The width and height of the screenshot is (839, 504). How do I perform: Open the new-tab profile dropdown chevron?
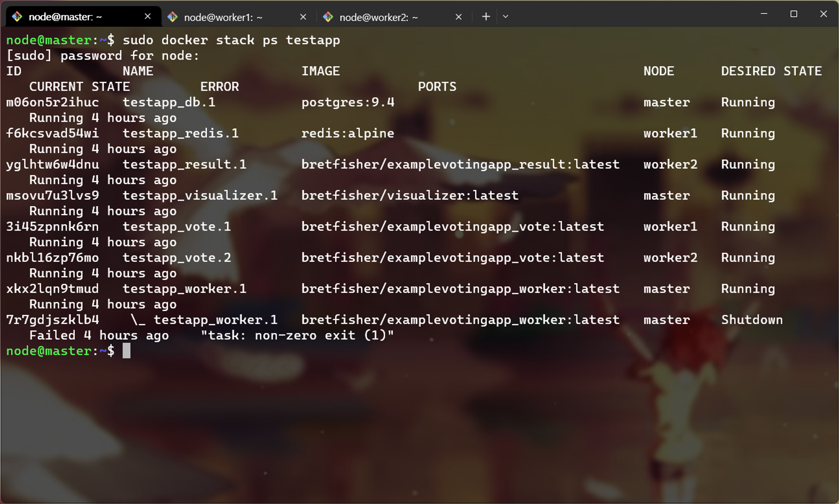pyautogui.click(x=505, y=16)
